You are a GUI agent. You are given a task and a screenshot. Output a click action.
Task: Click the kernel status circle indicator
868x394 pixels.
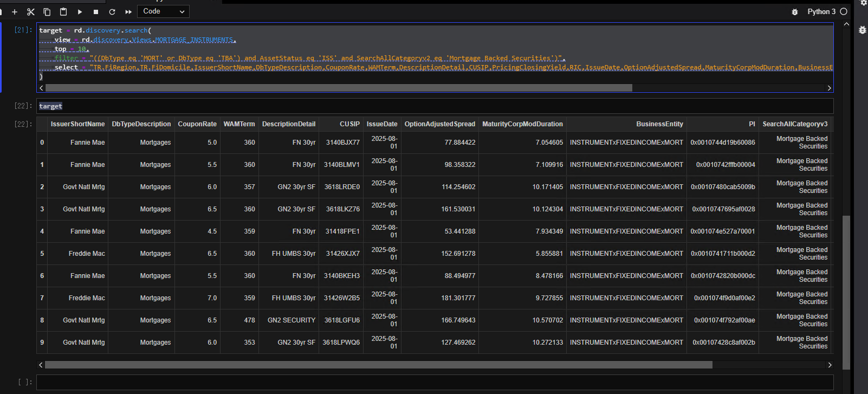(844, 11)
